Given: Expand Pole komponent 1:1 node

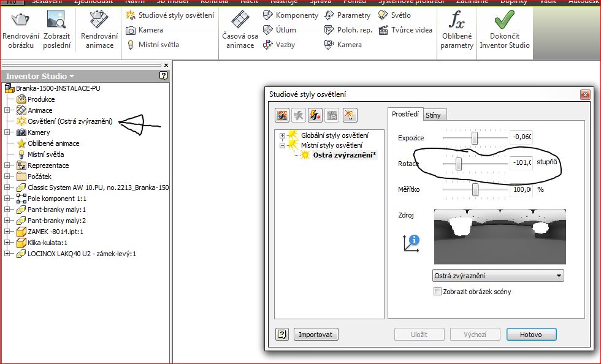Looking at the screenshot, I should [7, 199].
